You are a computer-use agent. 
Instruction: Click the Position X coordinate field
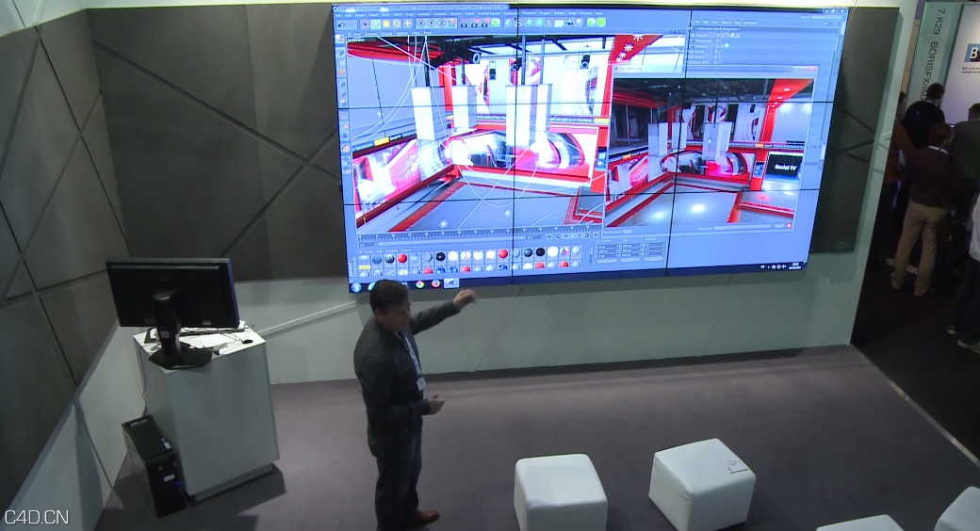(x=608, y=246)
